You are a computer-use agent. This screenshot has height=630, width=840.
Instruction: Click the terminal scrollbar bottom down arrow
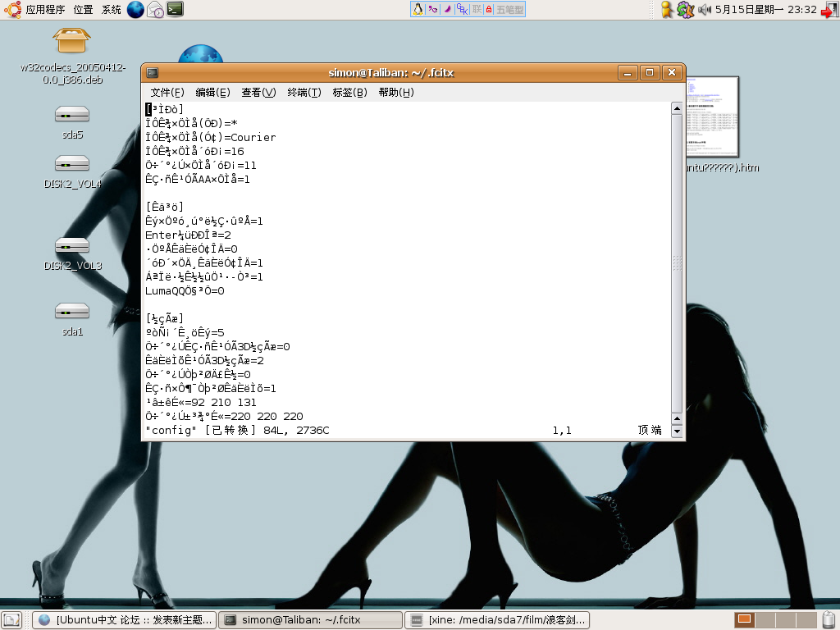pyautogui.click(x=677, y=431)
